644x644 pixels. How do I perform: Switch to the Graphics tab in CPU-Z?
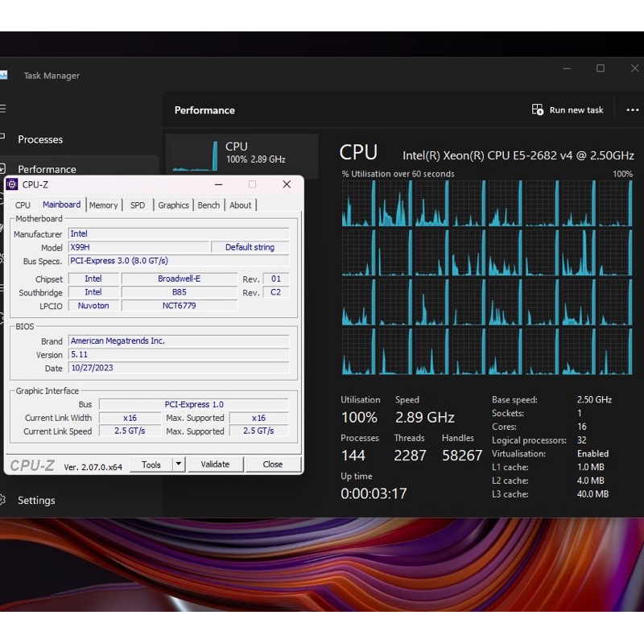[x=173, y=205]
